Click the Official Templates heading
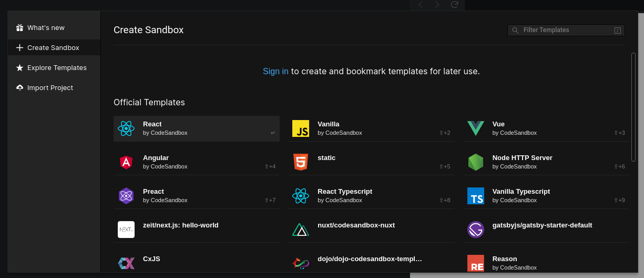The image size is (644, 278). tap(149, 102)
